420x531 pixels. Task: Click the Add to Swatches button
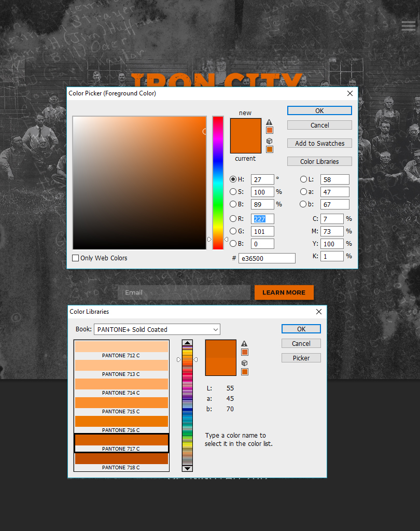click(319, 143)
